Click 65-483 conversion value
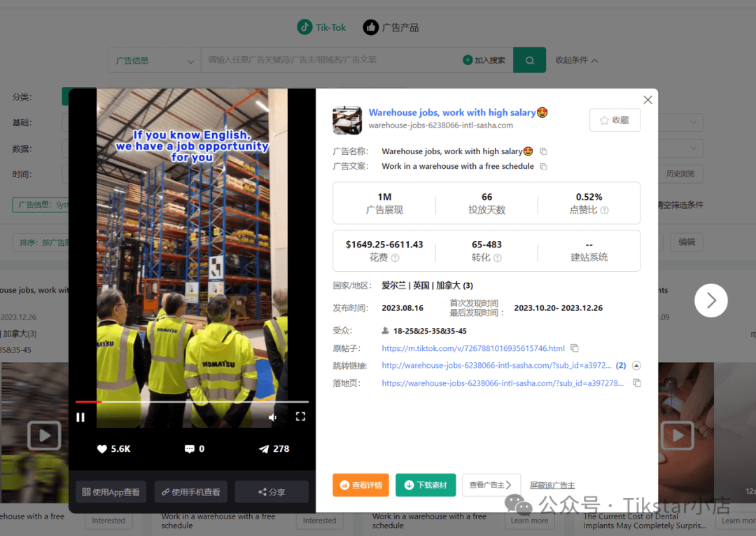The image size is (756, 536). [x=486, y=245]
